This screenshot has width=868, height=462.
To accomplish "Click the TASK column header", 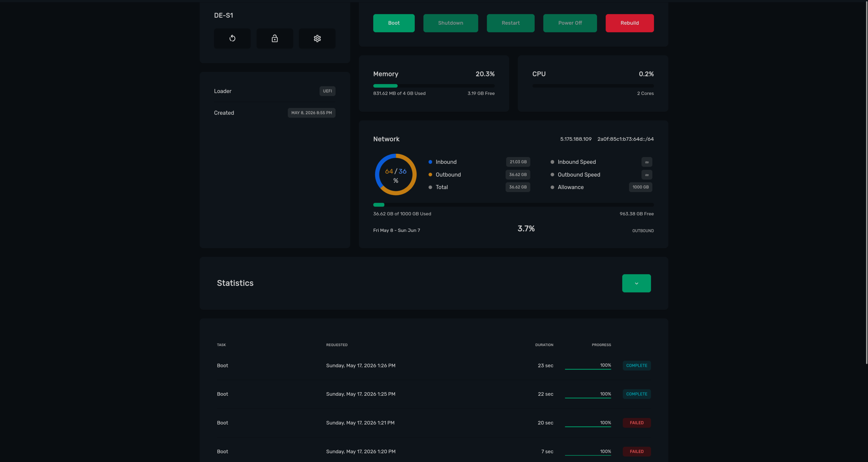I will coord(221,345).
